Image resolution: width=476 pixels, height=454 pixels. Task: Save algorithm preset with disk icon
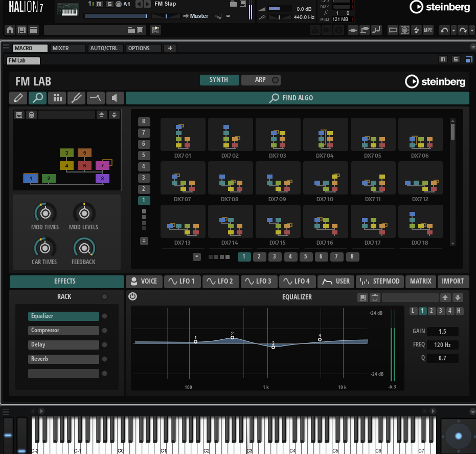pyautogui.click(x=19, y=115)
